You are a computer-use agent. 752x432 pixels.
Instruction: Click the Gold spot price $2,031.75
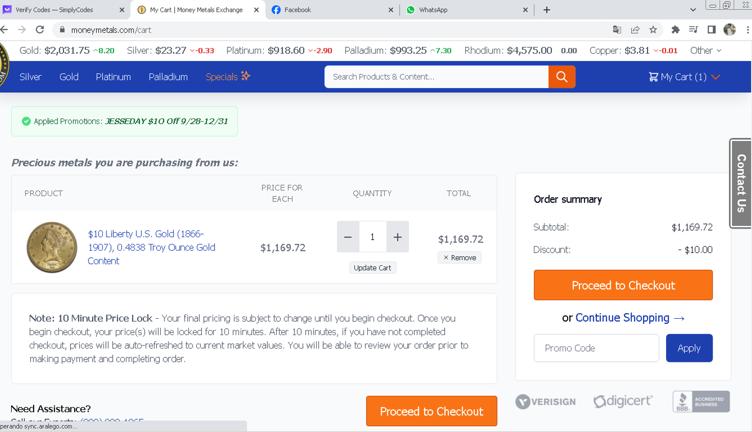(67, 50)
